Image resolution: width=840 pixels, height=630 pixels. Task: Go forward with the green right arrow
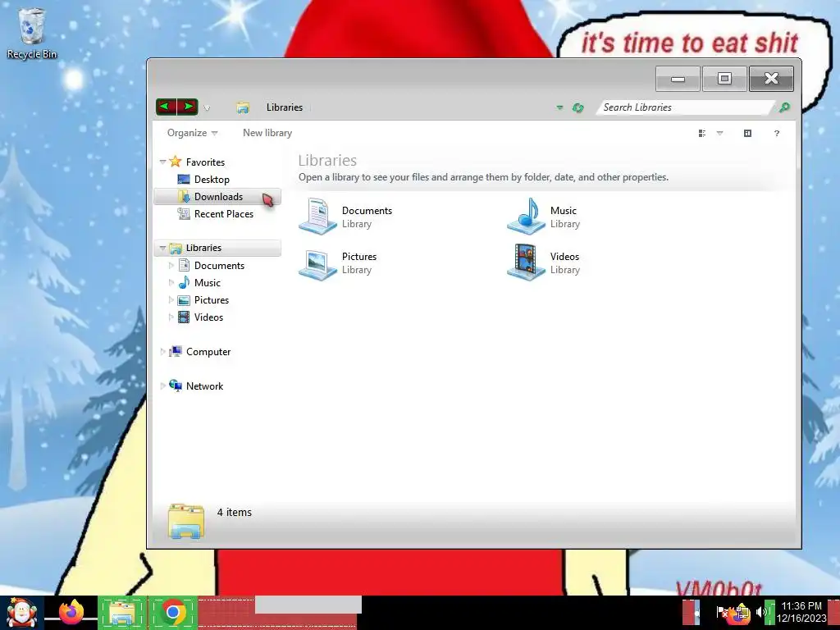(188, 107)
